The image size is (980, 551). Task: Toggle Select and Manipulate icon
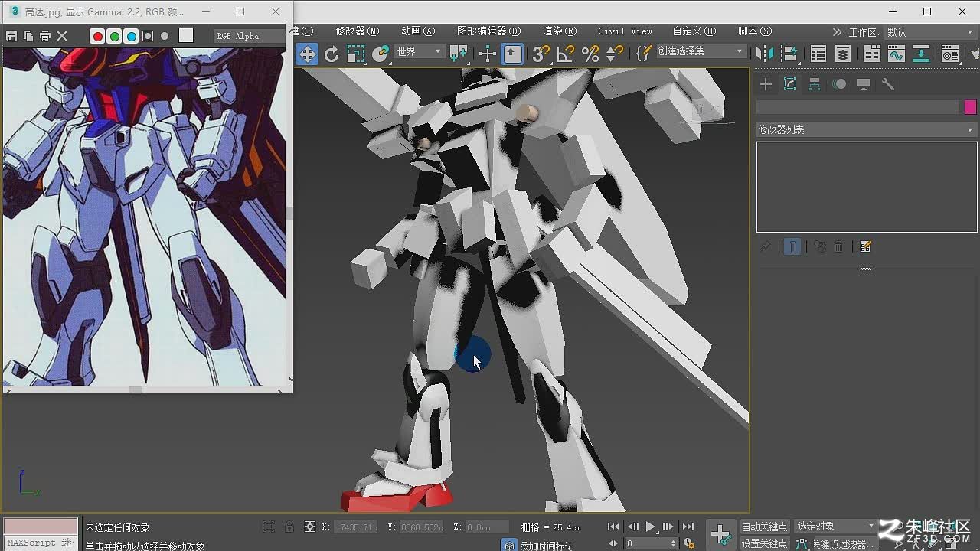[x=488, y=54]
